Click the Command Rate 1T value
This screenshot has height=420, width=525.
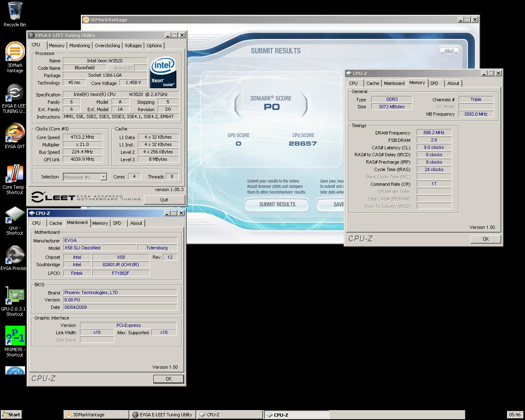click(434, 184)
